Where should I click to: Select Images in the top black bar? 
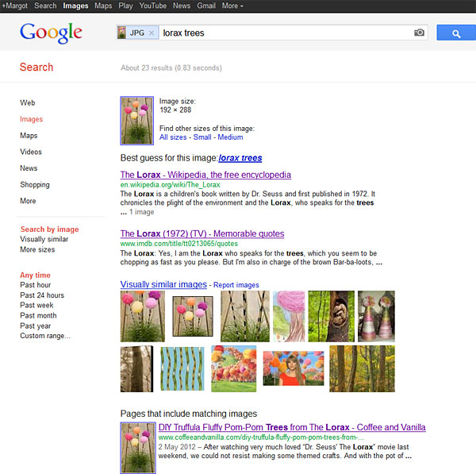[75, 6]
